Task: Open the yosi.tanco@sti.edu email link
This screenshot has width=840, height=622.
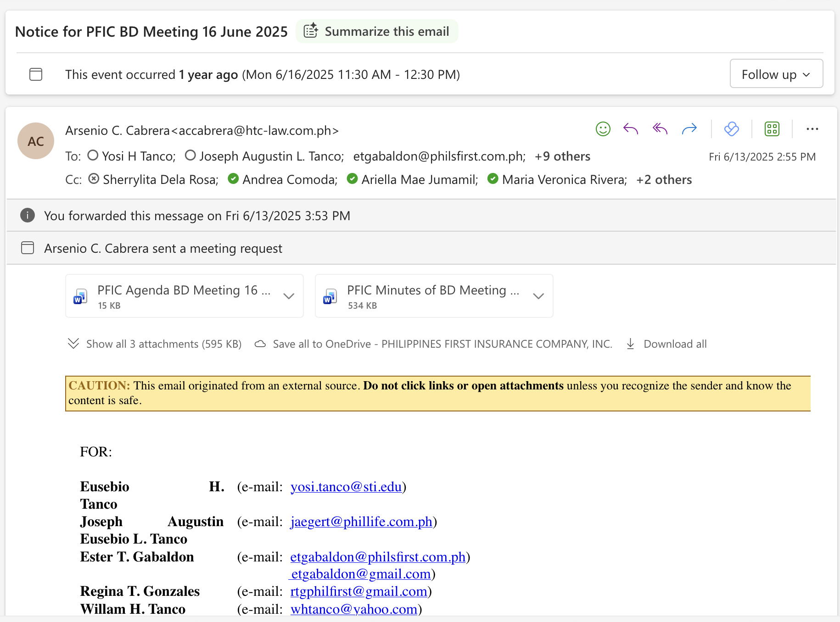Action: click(x=346, y=487)
